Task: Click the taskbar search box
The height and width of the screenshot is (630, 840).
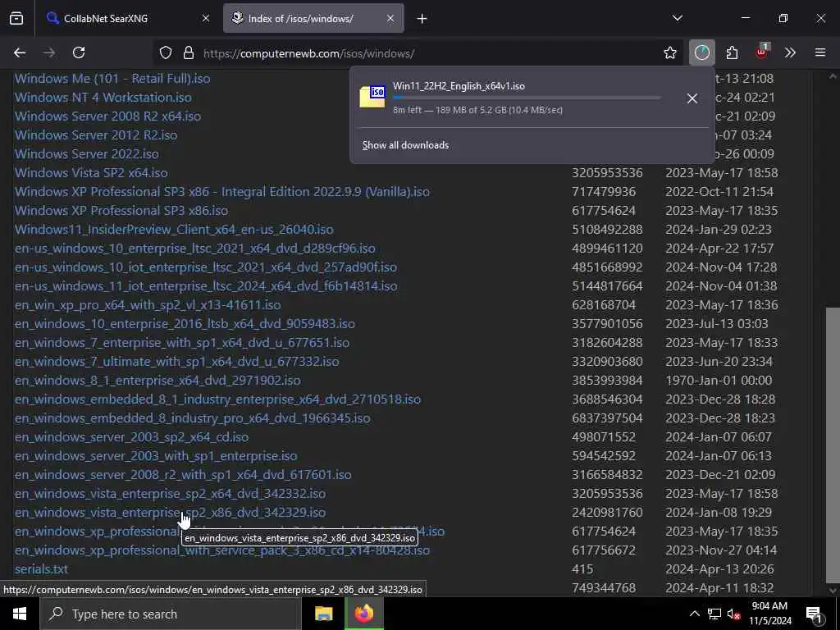Action: pos(171,614)
